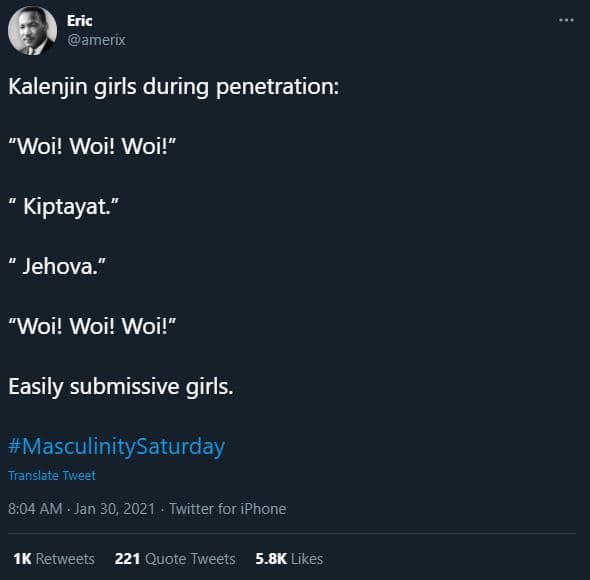Viewport: 590px width, 580px height.
Task: Click the Likes word label
Action: point(307,559)
